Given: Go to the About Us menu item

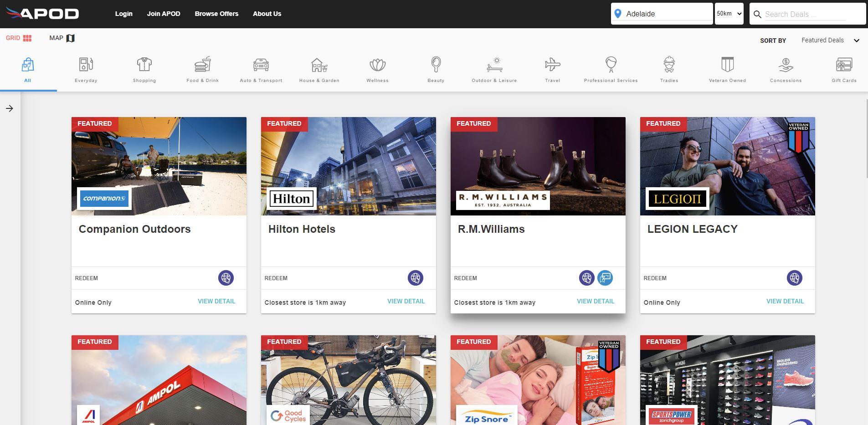Looking at the screenshot, I should click(x=267, y=14).
